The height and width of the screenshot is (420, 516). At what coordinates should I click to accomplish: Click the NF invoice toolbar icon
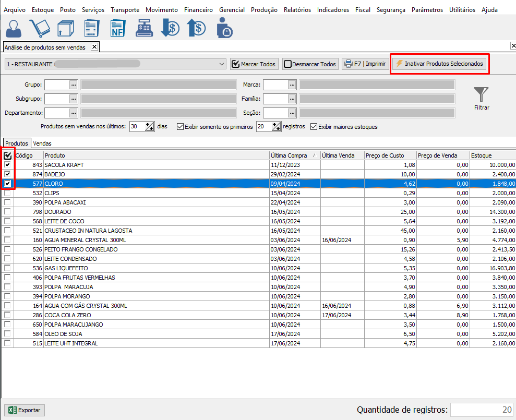click(117, 28)
